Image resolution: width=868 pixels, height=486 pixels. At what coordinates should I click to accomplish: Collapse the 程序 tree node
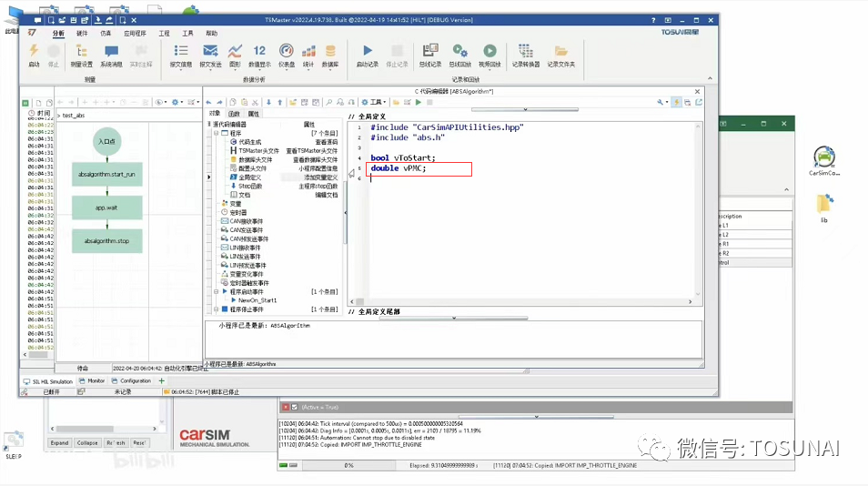[216, 134]
